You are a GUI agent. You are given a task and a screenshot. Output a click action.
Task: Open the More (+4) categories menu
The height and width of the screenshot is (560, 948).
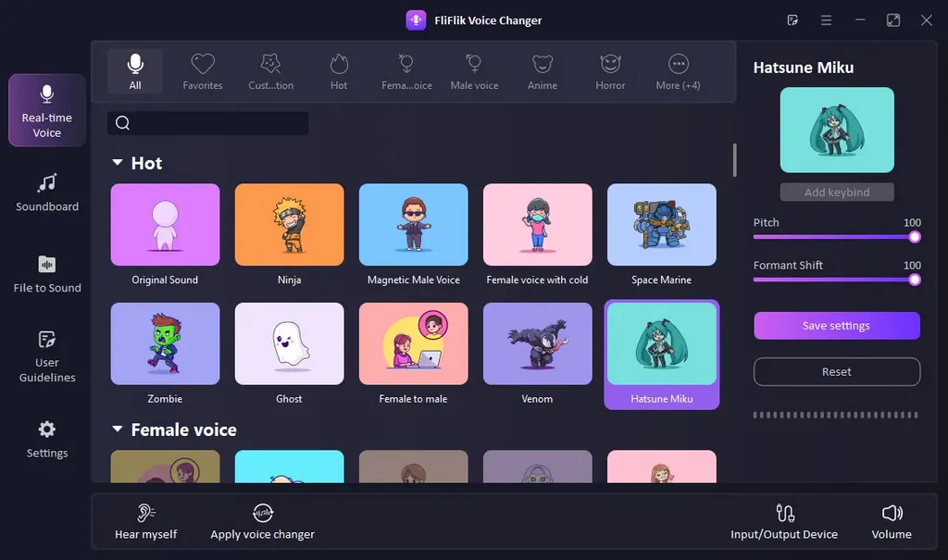pos(679,71)
